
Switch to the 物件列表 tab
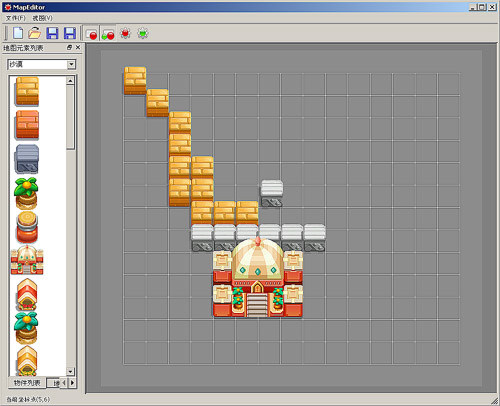(27, 383)
